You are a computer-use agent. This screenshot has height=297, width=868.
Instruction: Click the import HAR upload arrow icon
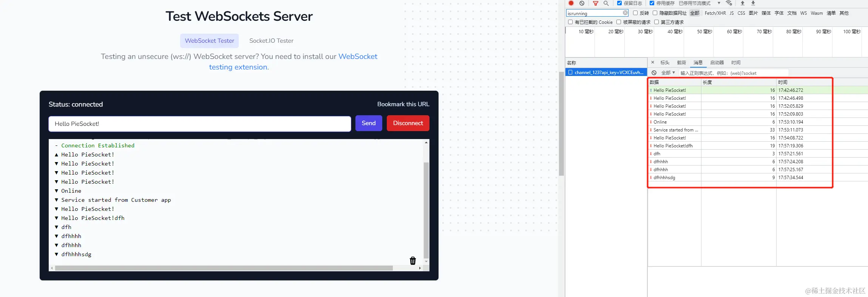743,3
